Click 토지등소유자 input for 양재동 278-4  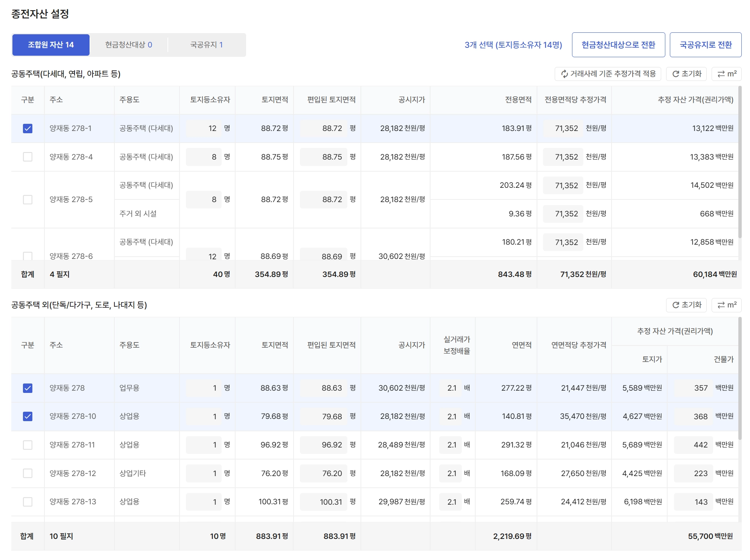pos(204,157)
